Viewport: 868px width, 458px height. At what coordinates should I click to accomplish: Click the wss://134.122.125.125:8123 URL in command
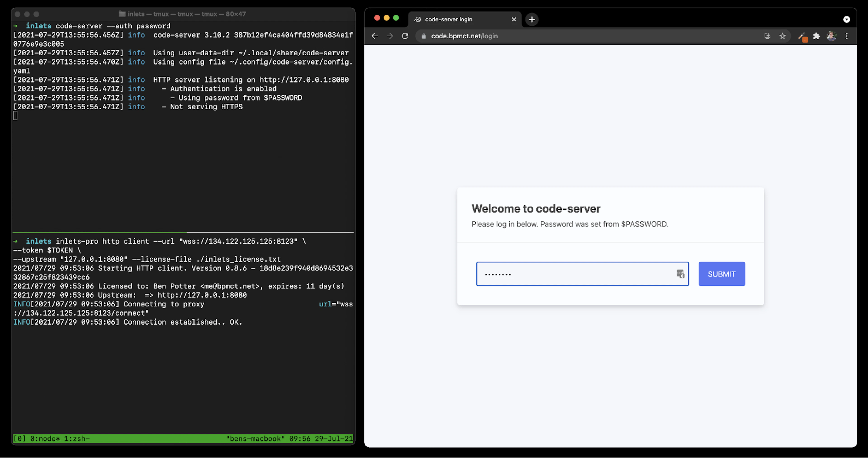click(x=238, y=241)
